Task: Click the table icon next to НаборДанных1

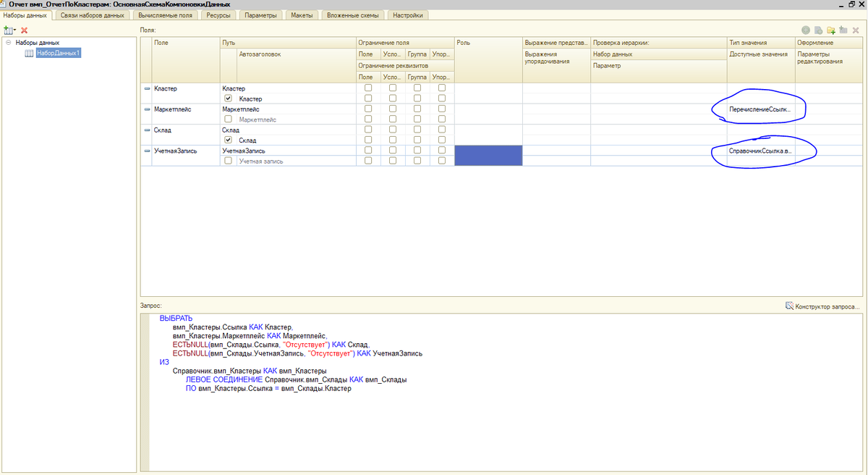Action: point(29,53)
